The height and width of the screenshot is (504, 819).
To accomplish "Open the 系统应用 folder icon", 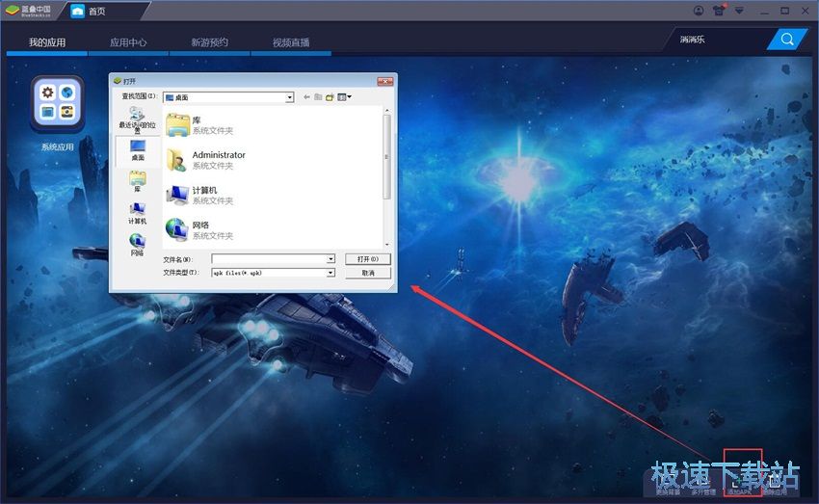I will click(58, 103).
